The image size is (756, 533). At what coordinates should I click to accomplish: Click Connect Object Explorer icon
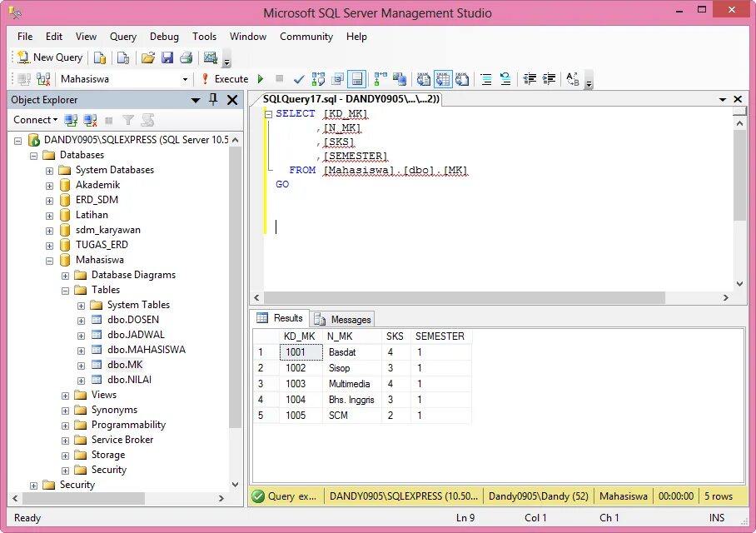tap(72, 120)
